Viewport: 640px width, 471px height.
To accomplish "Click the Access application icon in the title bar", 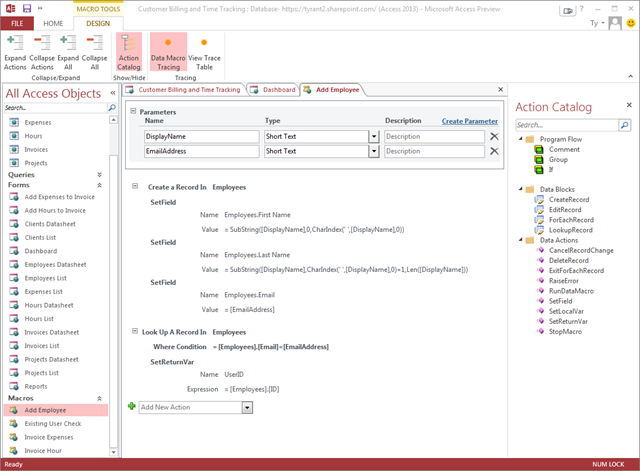I will pyautogui.click(x=11, y=8).
